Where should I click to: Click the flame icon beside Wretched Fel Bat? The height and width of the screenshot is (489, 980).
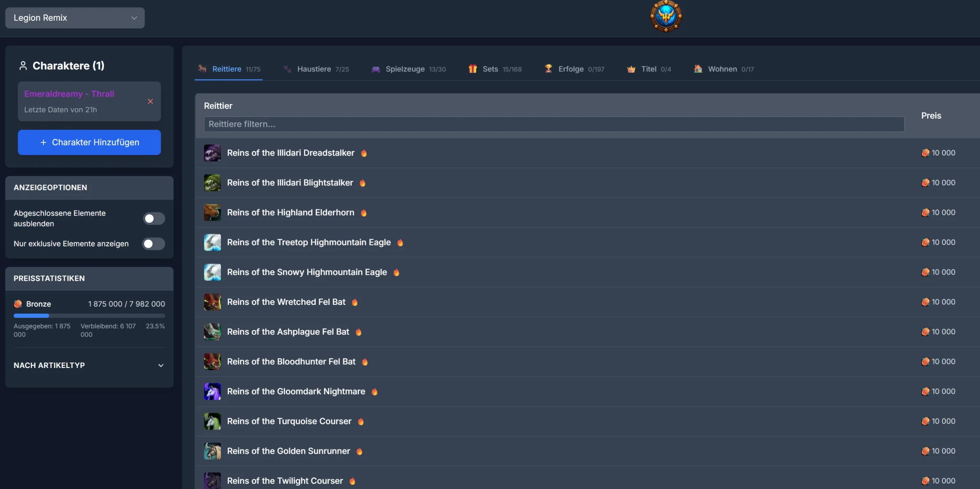(355, 302)
